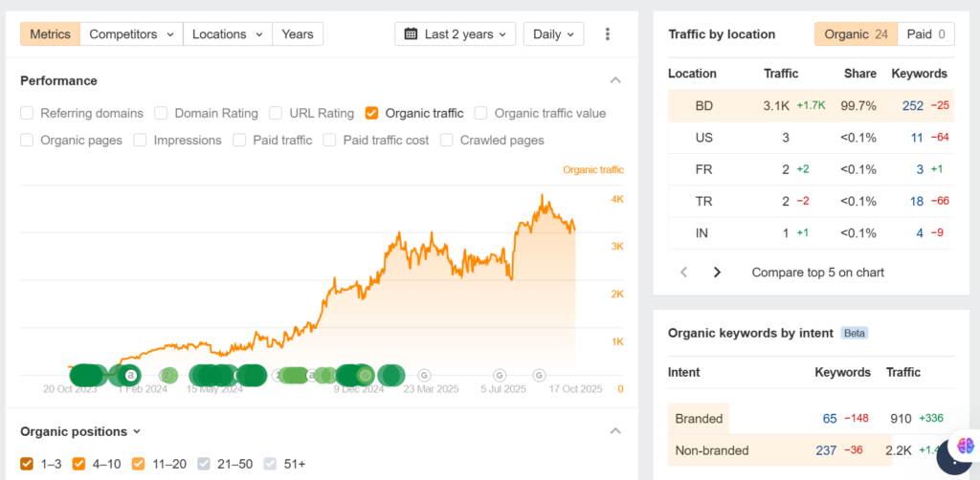The image size is (980, 480).
Task: Collapse the Performance section
Action: tap(615, 80)
